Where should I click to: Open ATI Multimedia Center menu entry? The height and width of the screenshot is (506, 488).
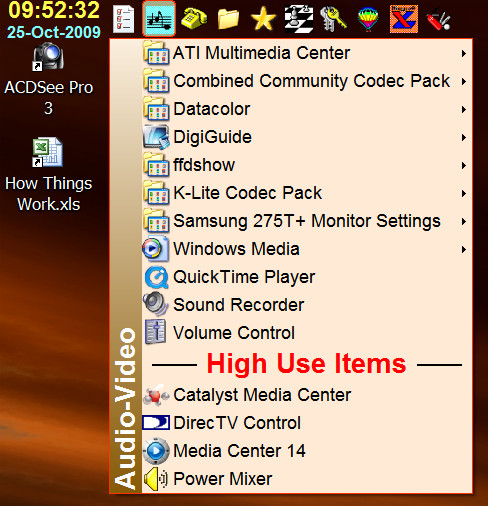coord(307,53)
